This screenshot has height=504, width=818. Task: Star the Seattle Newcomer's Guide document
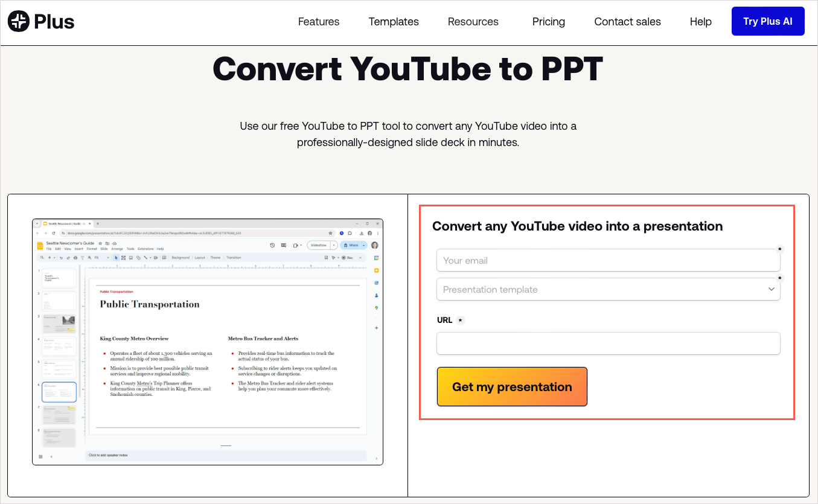[100, 243]
